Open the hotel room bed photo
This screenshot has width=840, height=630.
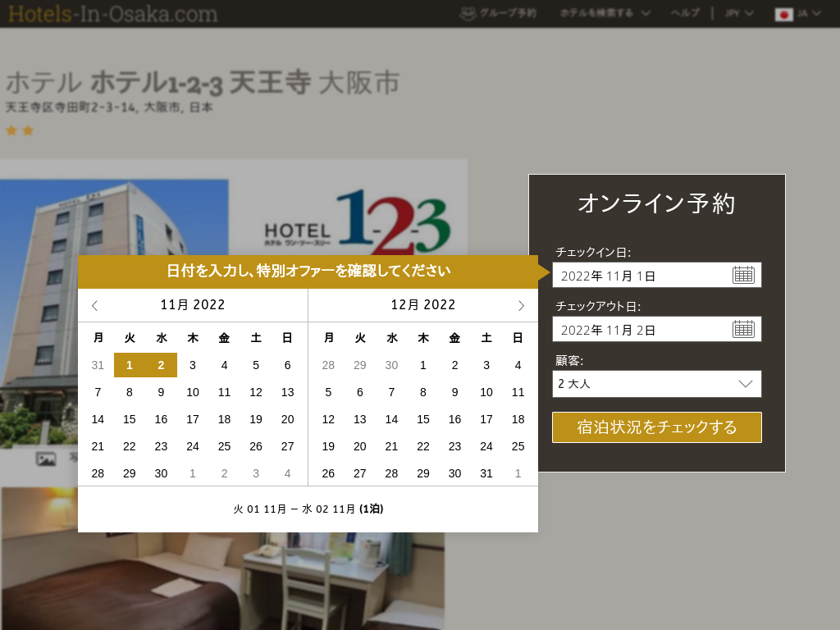tap(222, 559)
